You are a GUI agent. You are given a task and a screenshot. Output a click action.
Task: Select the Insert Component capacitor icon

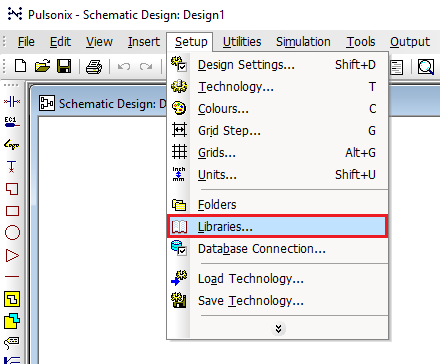pos(12,101)
